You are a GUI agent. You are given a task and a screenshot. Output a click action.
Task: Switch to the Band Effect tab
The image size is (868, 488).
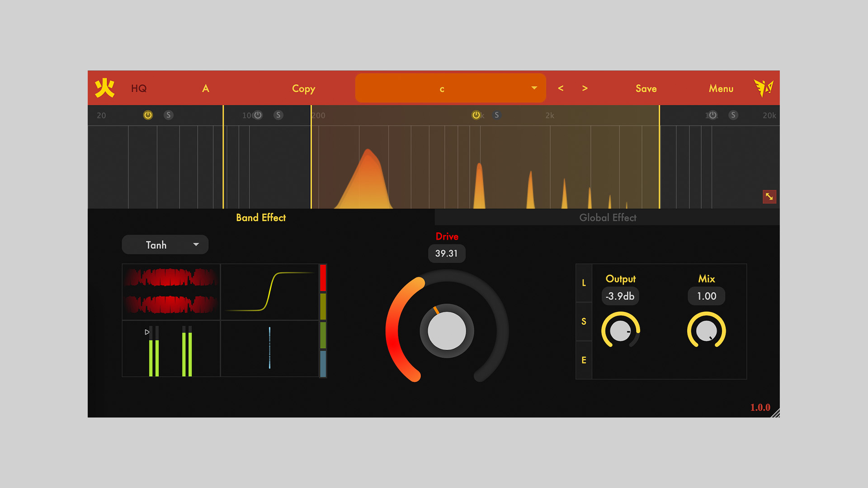tap(261, 217)
